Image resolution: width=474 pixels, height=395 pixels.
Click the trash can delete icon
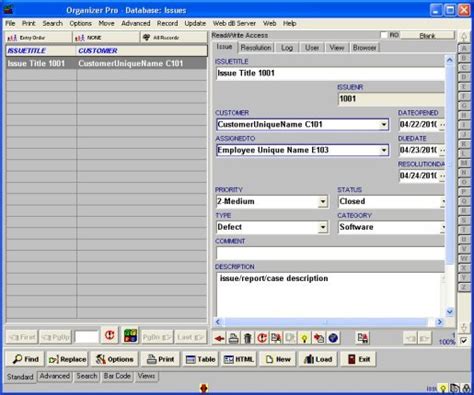coord(247,338)
